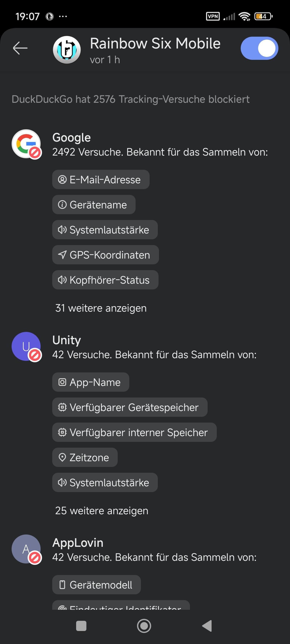290x644 pixels.
Task: Tap the Zeitzone chip
Action: (x=85, y=457)
